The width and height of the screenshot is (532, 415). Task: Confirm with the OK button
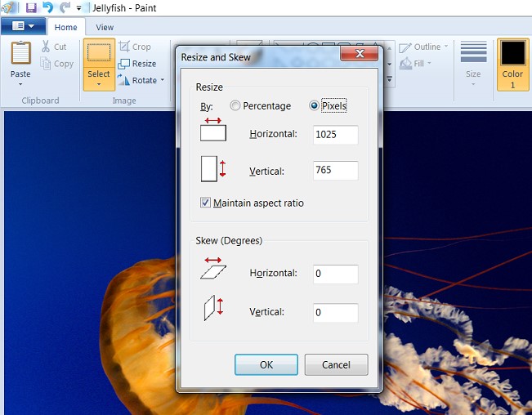[266, 365]
